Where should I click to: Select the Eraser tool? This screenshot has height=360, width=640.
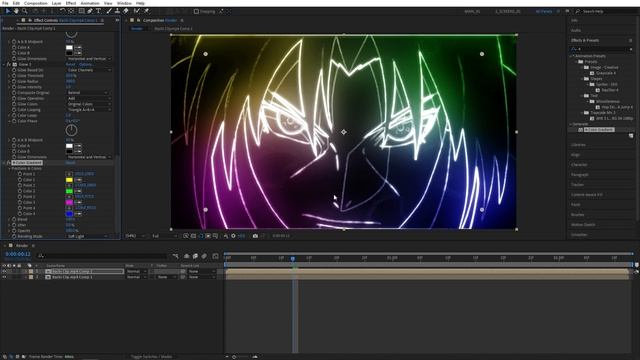pyautogui.click(x=126, y=11)
